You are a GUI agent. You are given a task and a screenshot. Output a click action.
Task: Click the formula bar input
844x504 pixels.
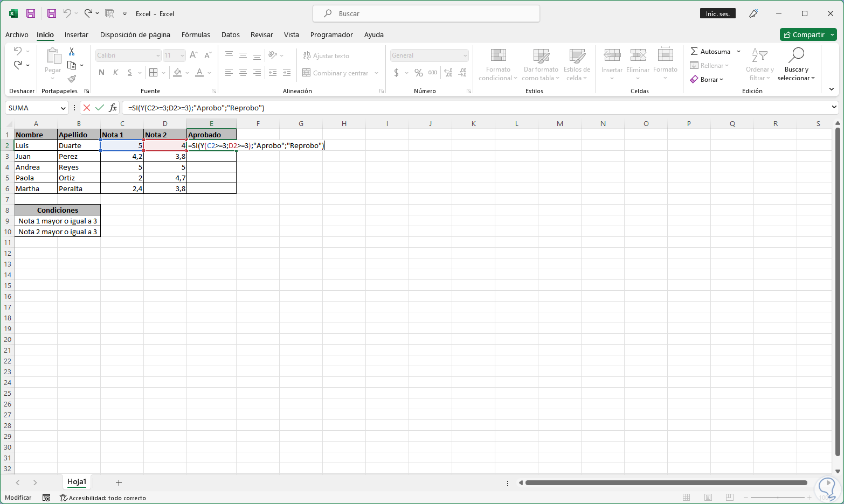(x=477, y=108)
